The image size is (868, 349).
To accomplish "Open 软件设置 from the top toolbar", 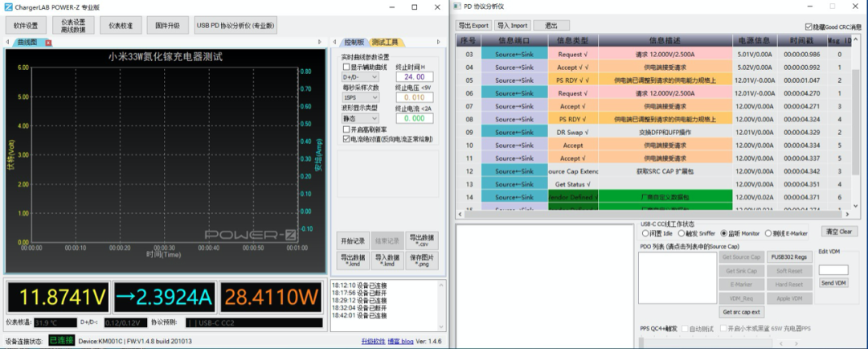I will pos(26,25).
